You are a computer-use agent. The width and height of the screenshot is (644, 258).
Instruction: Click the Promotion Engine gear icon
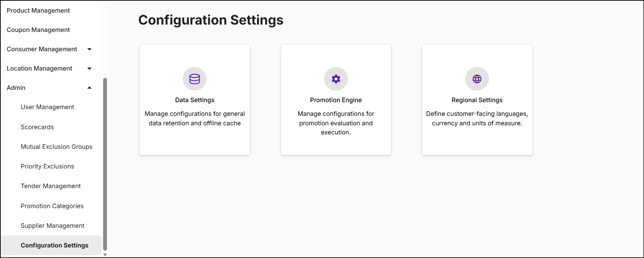click(336, 79)
